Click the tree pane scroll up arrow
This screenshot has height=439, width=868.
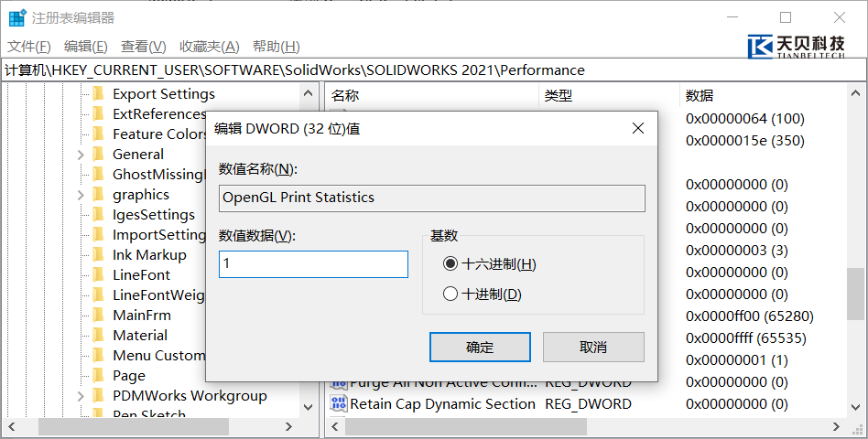tap(309, 93)
